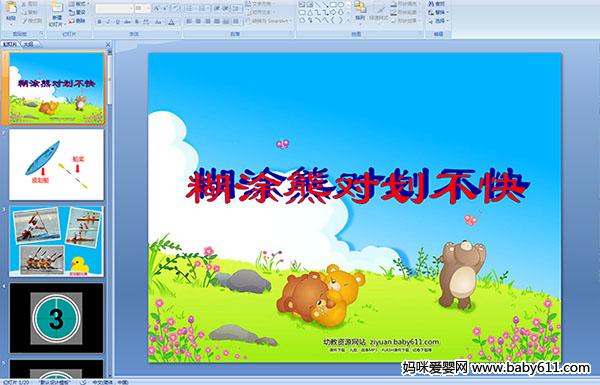Click the Delete slide (删除) button

(78, 21)
